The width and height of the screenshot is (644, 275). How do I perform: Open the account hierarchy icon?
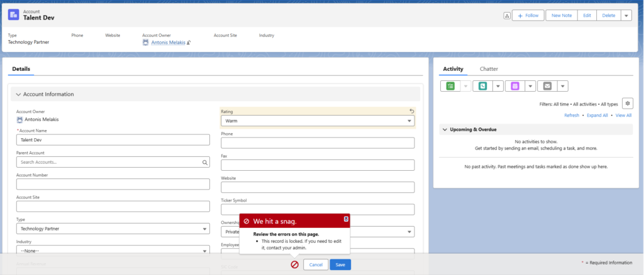click(x=507, y=16)
